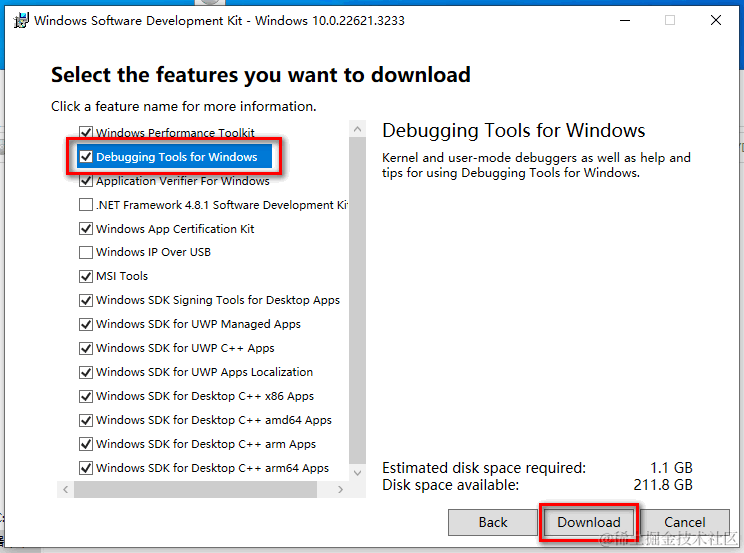The height and width of the screenshot is (553, 744).
Task: Select .NET Framework 4.8.1 Software Development Kit name
Action: pos(222,205)
